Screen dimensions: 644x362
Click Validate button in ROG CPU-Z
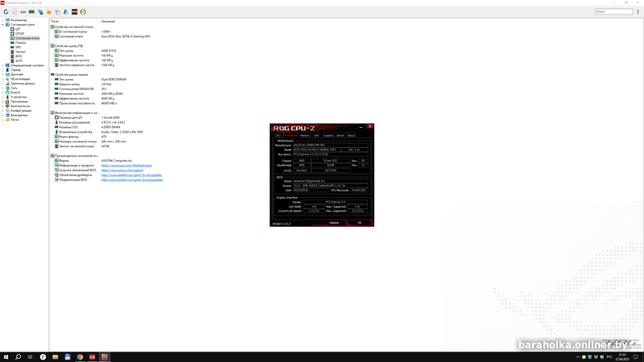pos(334,223)
